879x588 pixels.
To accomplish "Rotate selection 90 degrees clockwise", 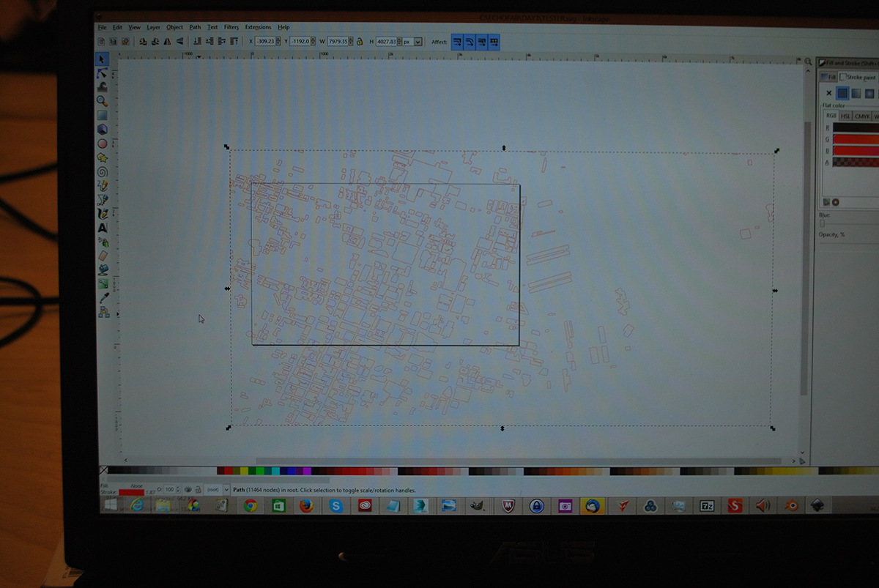I will (x=155, y=42).
